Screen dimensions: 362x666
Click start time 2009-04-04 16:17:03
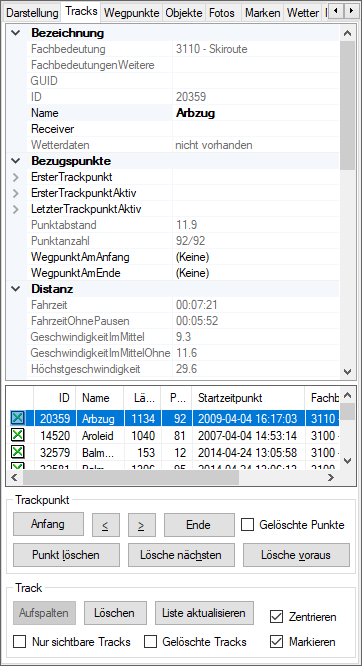point(247,419)
